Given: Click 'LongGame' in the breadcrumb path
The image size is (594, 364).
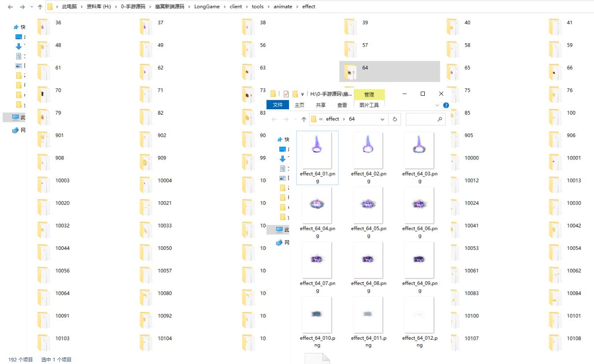Looking at the screenshot, I should [207, 7].
